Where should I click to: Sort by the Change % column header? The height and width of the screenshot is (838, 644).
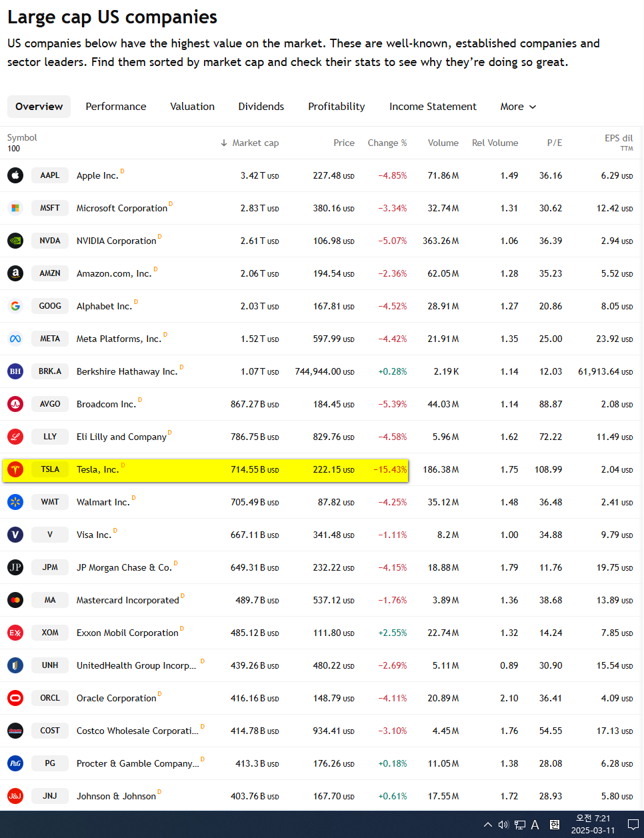(x=387, y=143)
